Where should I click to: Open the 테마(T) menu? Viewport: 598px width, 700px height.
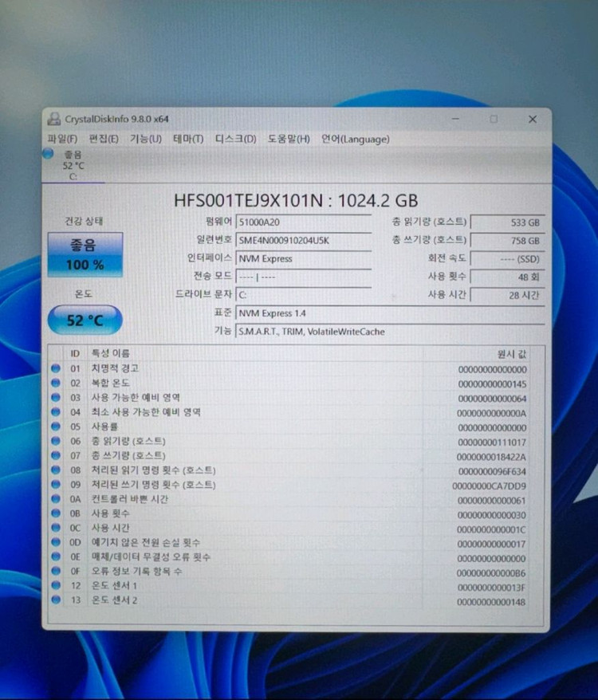tap(188, 139)
